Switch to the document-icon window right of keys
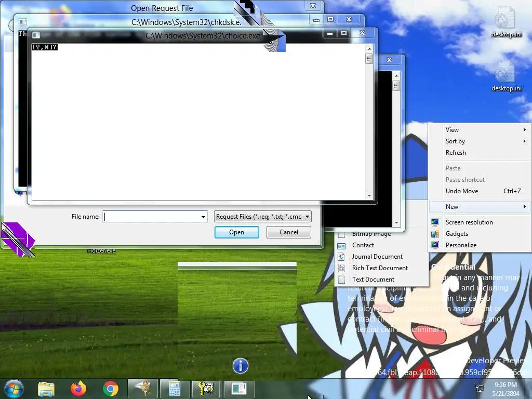This screenshot has width=532, height=399. click(239, 389)
